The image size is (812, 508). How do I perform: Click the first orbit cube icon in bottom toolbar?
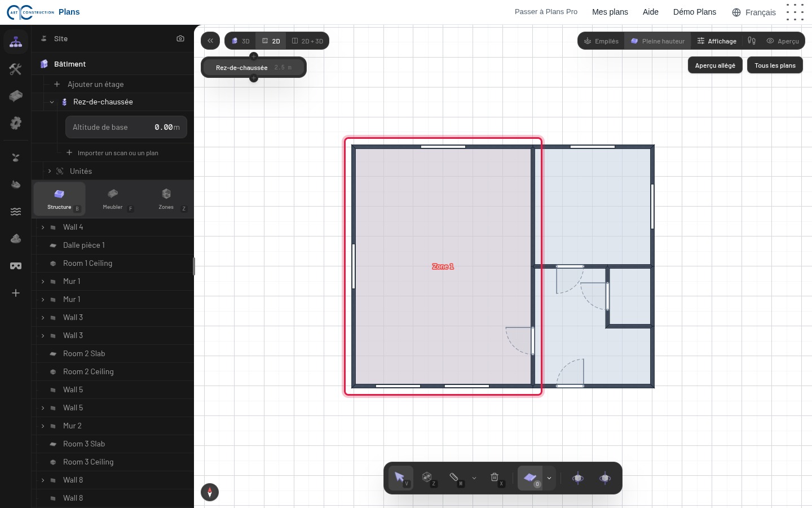(x=578, y=478)
